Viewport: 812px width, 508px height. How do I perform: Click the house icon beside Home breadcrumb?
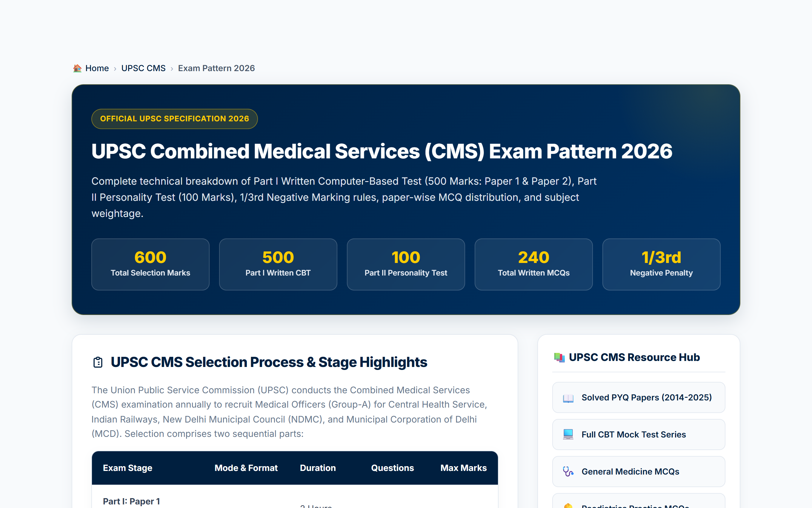pyautogui.click(x=78, y=68)
